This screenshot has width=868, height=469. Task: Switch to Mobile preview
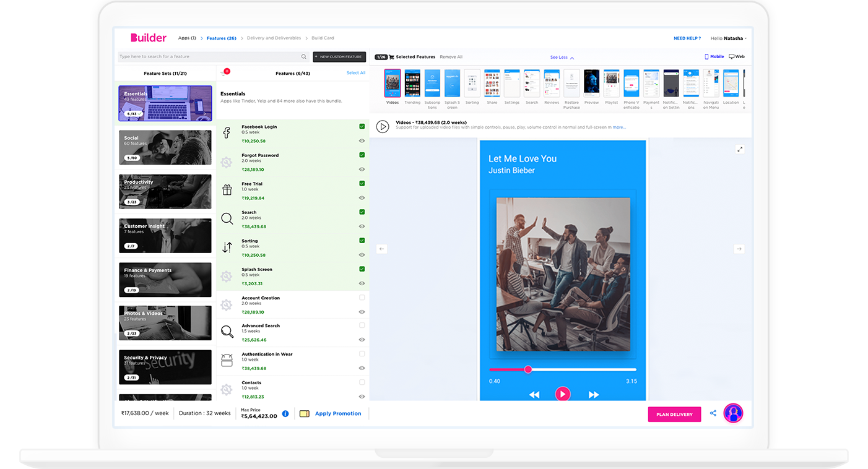tap(714, 56)
